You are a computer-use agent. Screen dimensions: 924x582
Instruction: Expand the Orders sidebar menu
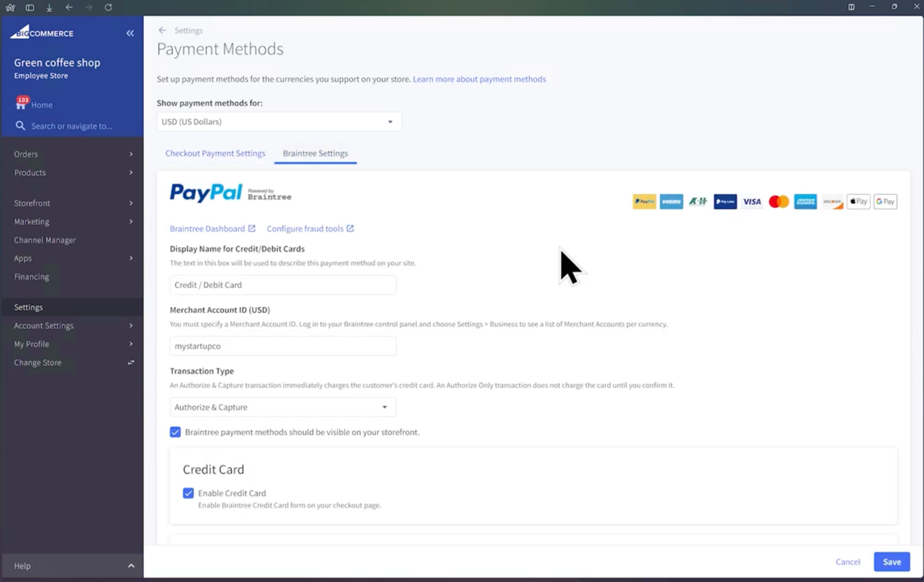click(73, 154)
